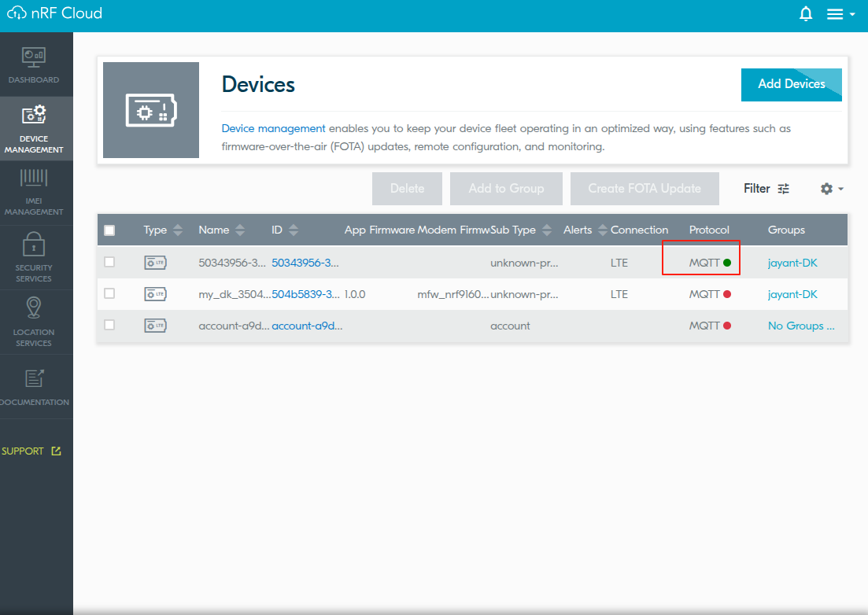This screenshot has height=615, width=868.
Task: Click the Groups column header
Action: click(x=786, y=230)
